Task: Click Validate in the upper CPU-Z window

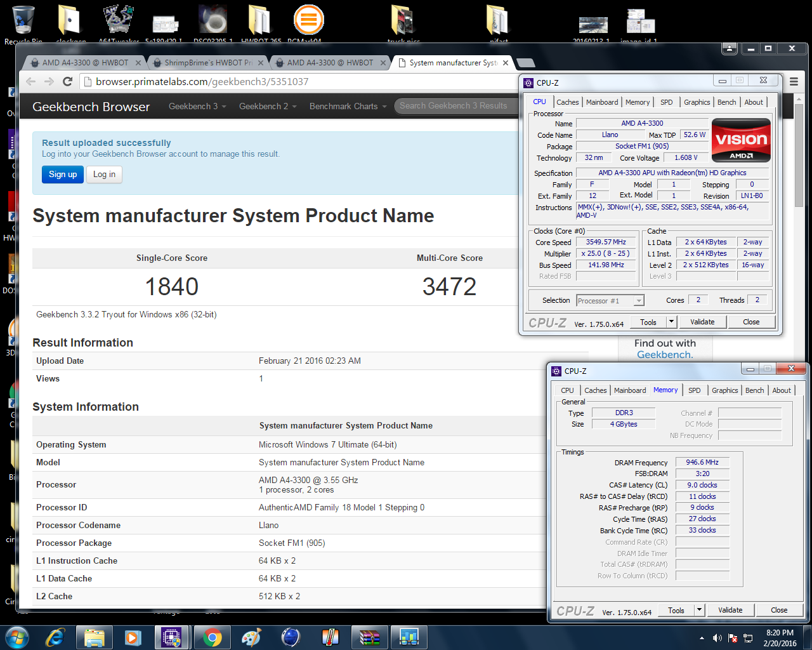Action: [x=702, y=322]
